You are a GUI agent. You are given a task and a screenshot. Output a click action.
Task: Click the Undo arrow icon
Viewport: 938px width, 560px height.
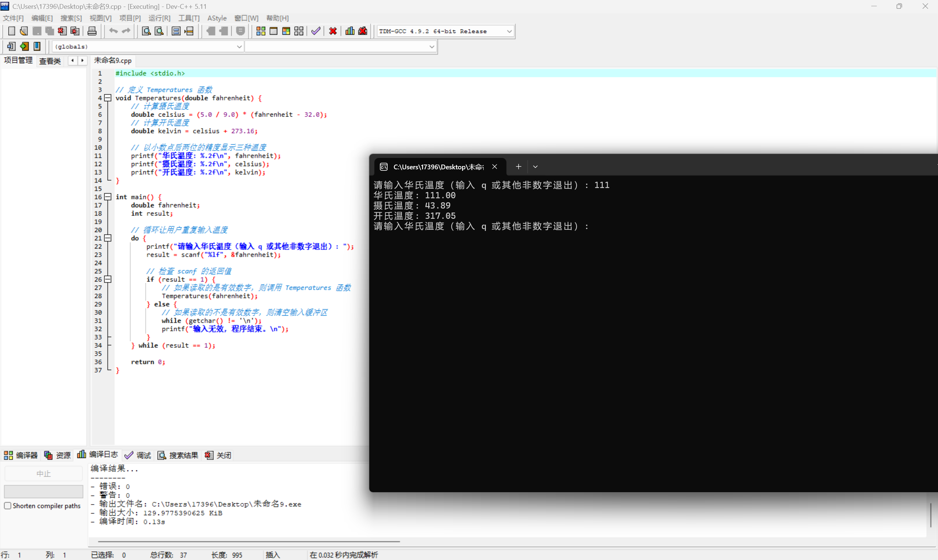[113, 31]
